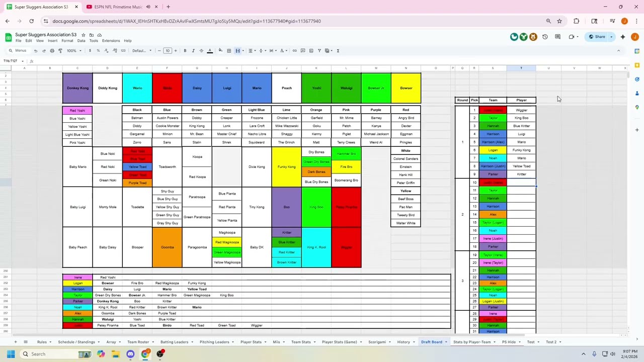
Task: Open the text color picker
Action: coord(210,51)
